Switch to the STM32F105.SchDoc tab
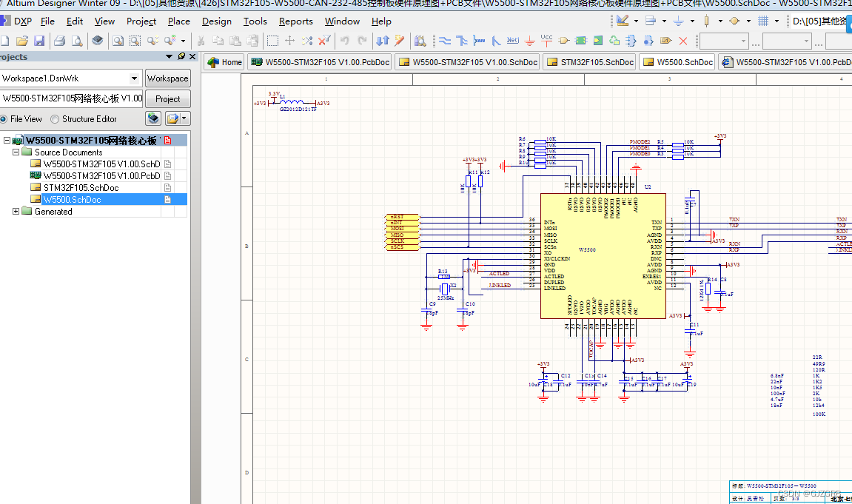 589,62
